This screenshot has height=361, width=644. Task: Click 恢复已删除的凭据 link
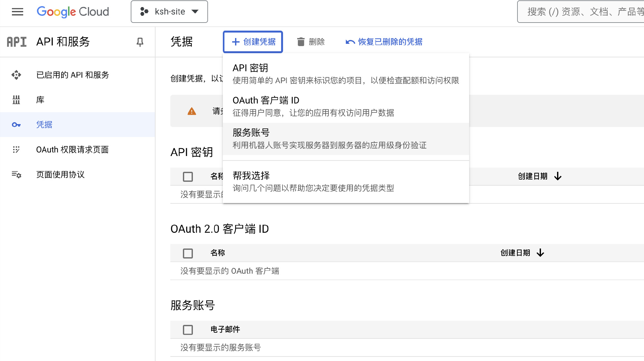(x=384, y=42)
